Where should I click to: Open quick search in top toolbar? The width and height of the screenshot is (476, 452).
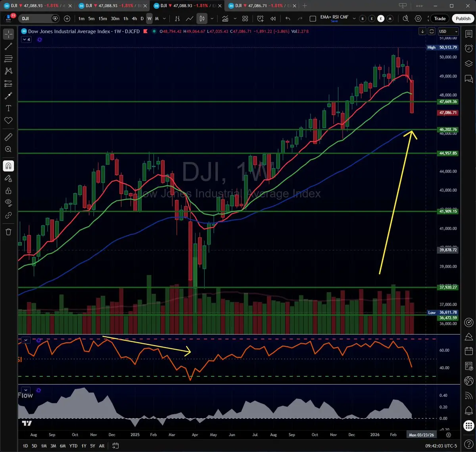[405, 19]
